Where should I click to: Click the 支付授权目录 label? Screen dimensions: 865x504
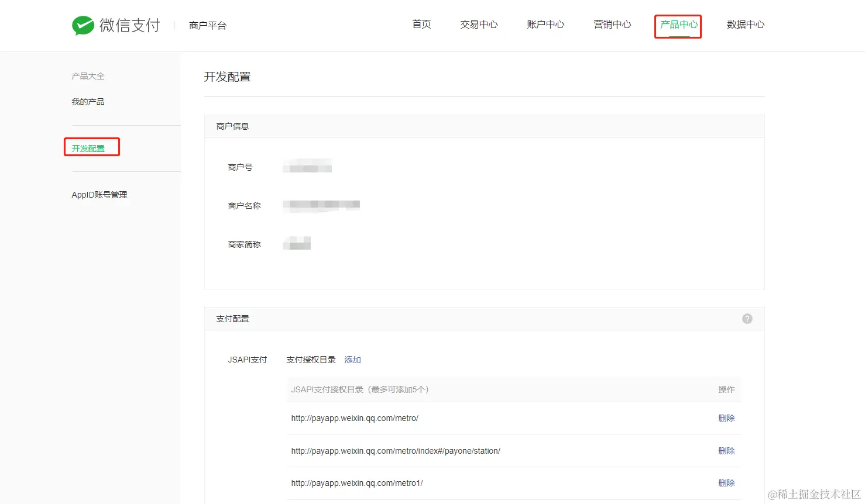coord(311,360)
